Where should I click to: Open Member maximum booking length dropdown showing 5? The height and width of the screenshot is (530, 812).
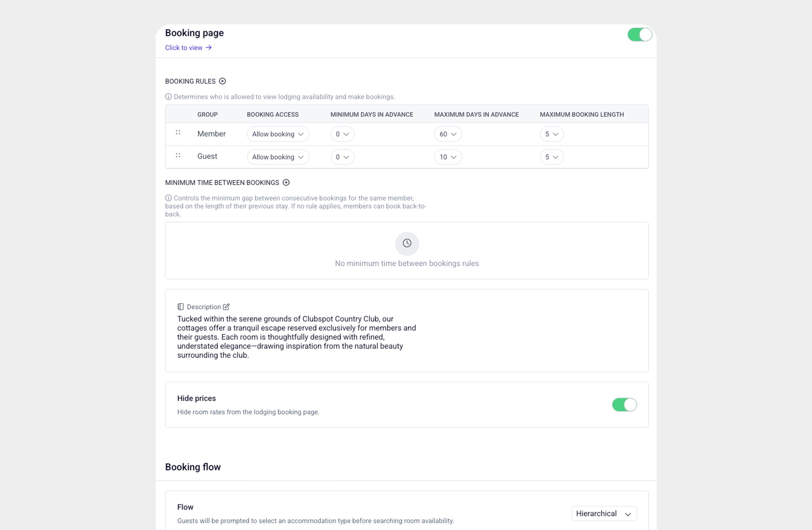551,134
